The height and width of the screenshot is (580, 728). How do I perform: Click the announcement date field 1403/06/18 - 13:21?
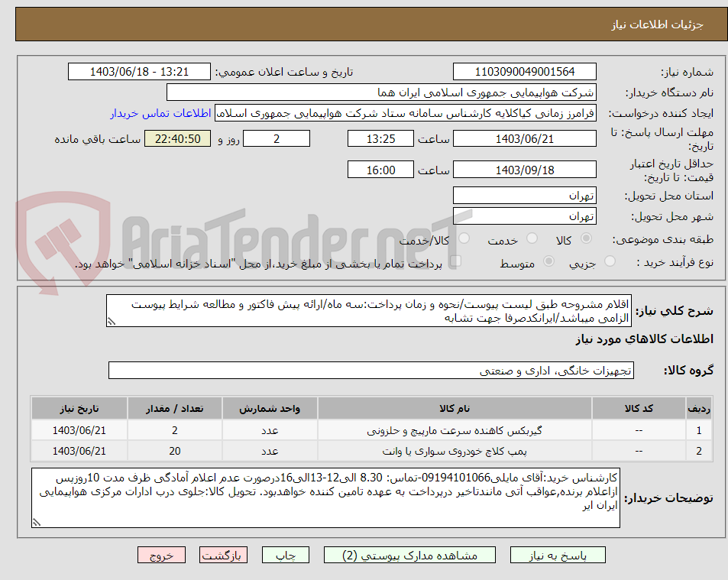click(139, 72)
